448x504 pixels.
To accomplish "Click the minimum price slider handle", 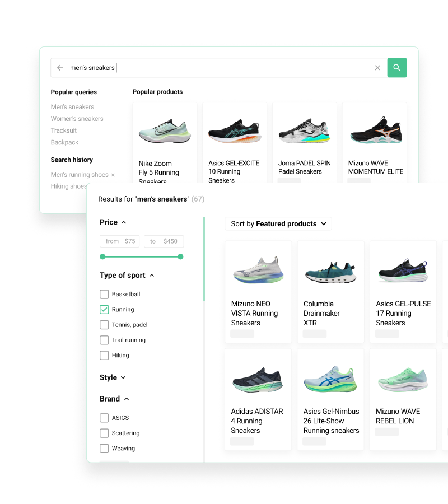I will [x=102, y=256].
